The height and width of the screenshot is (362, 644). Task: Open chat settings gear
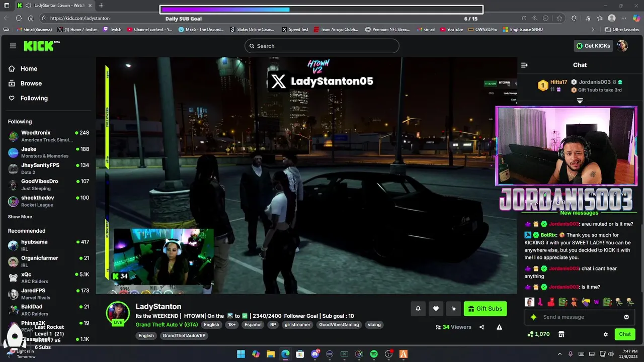click(x=606, y=334)
